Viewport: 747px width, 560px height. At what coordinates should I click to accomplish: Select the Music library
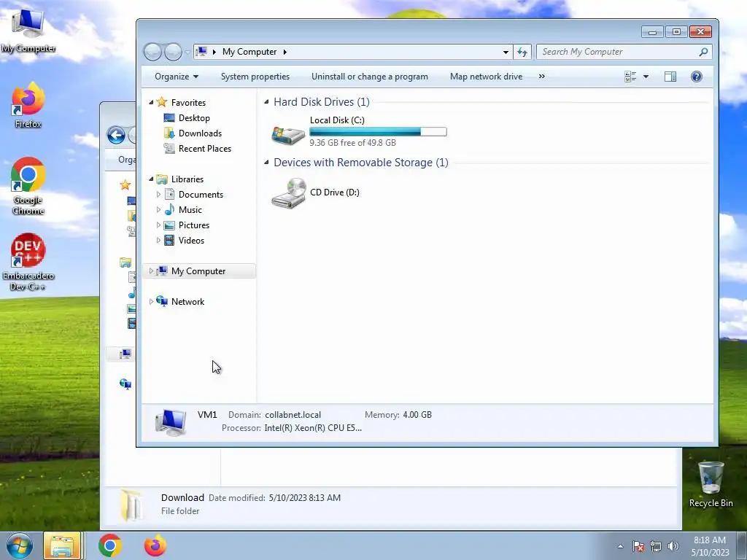190,209
